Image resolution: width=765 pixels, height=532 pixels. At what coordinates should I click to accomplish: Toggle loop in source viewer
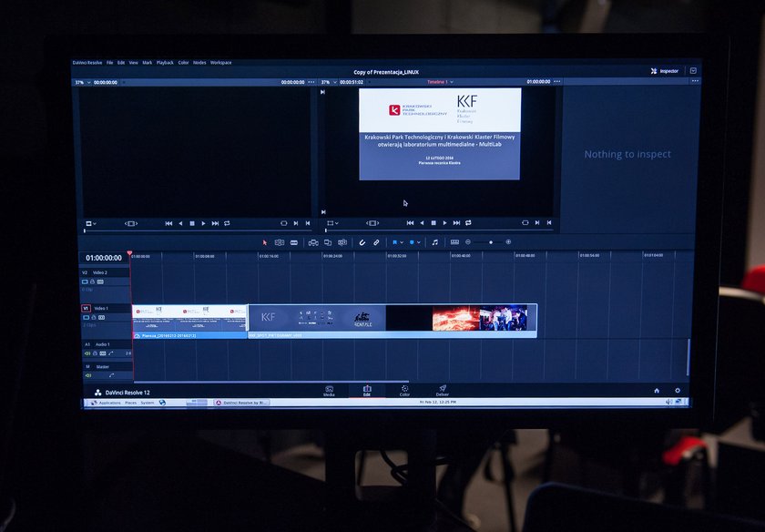227,223
